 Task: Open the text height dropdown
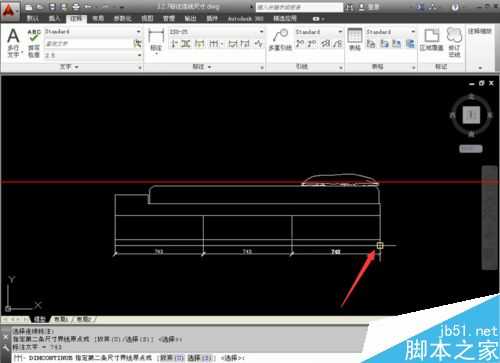tap(93, 55)
